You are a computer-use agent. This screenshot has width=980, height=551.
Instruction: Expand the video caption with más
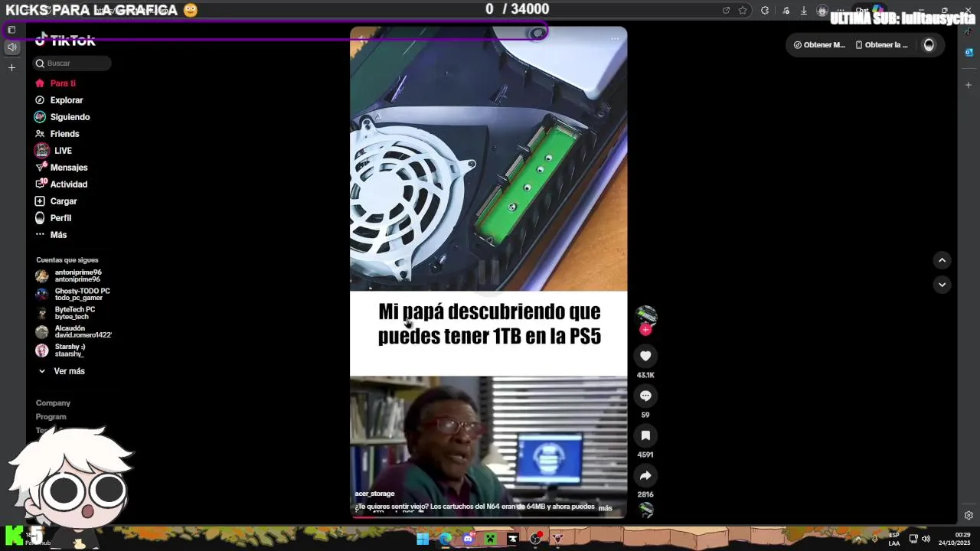click(x=605, y=507)
